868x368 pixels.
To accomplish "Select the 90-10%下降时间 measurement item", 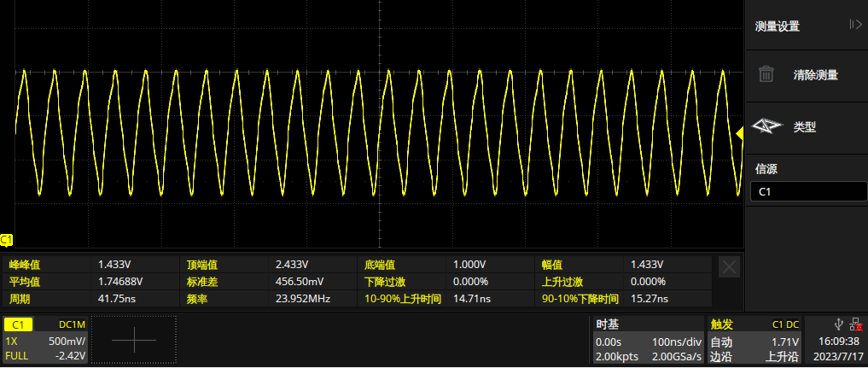I will 580,299.
